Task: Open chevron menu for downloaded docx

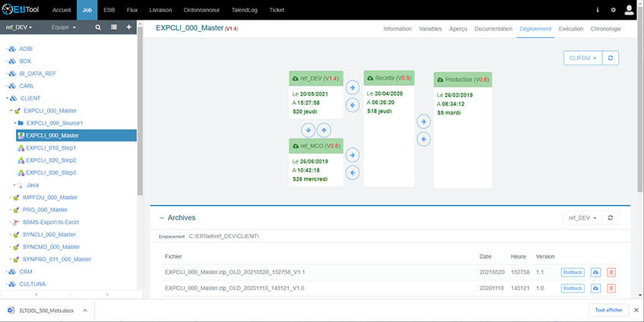Action: pyautogui.click(x=85, y=311)
